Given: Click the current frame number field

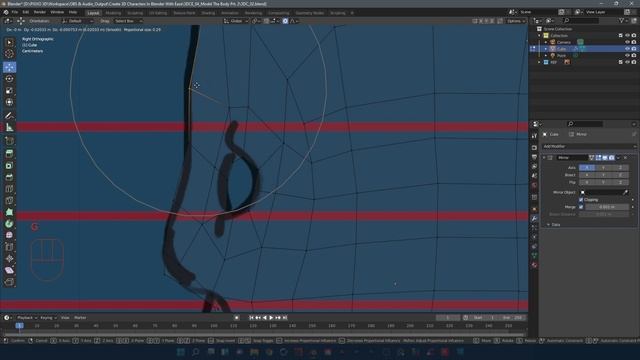Looking at the screenshot, I should click(448, 318).
